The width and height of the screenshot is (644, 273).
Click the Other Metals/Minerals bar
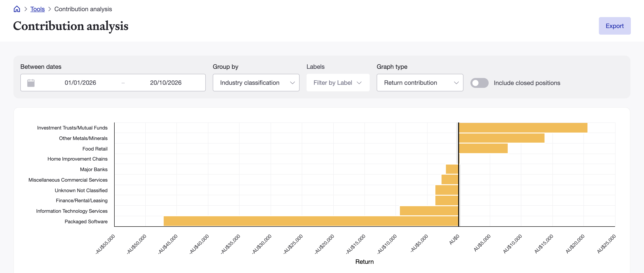[x=502, y=138]
